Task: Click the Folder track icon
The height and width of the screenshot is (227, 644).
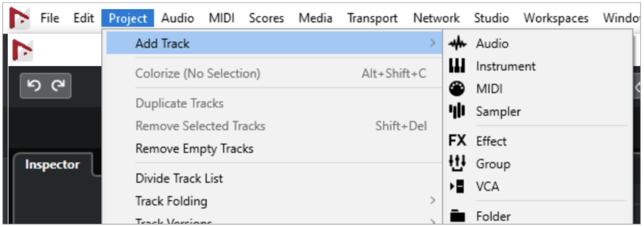Action: pos(457,216)
